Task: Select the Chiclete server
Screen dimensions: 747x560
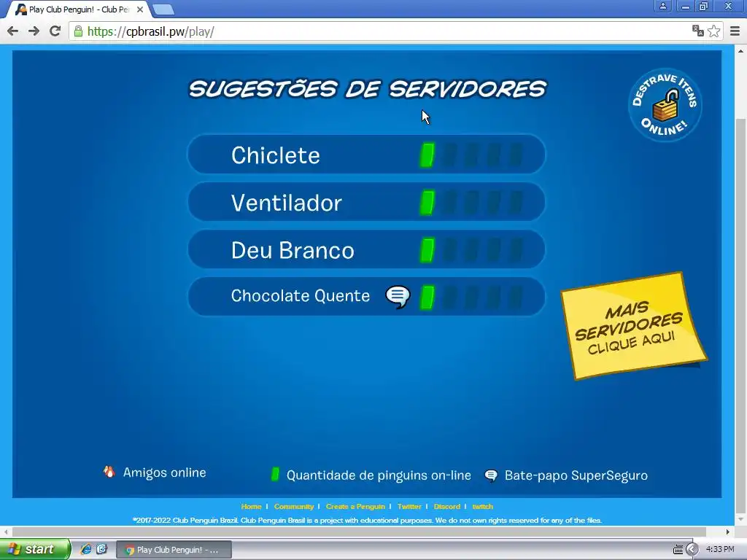Action: click(366, 155)
